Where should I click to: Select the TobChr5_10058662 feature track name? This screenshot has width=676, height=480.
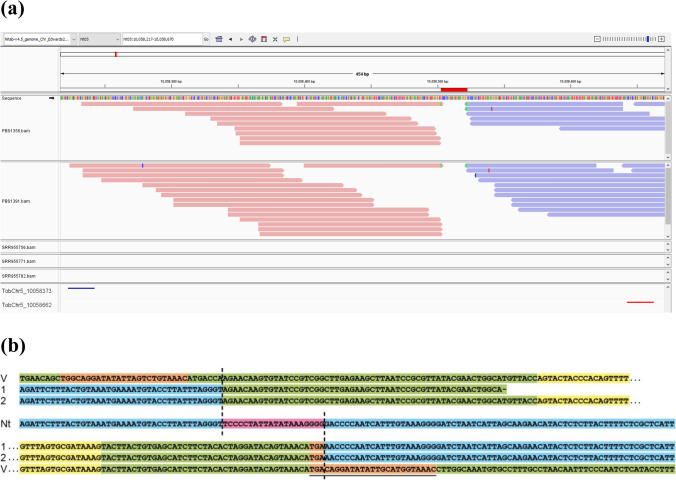point(27,305)
